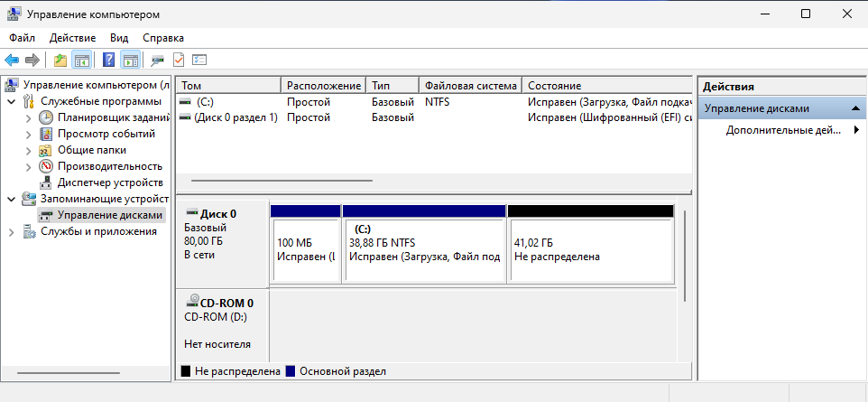This screenshot has width=868, height=402.
Task: Click the disk with magnifier toolbar icon
Action: point(158,60)
